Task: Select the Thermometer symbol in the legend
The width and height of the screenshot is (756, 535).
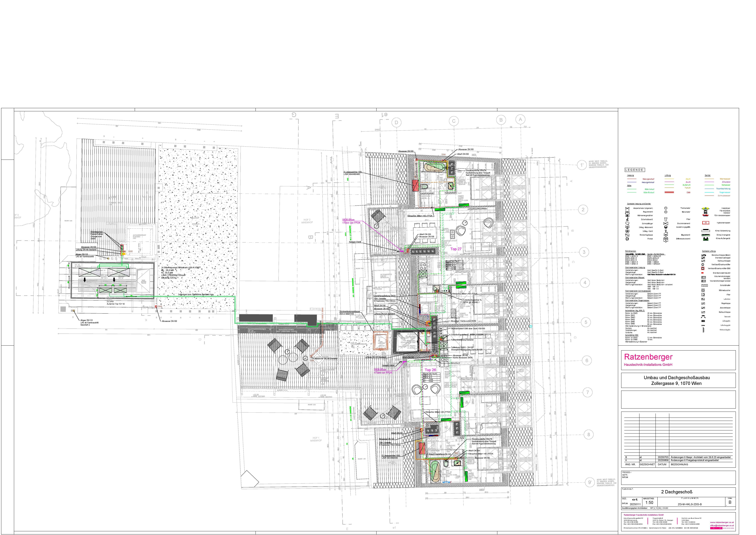Action: click(666, 208)
